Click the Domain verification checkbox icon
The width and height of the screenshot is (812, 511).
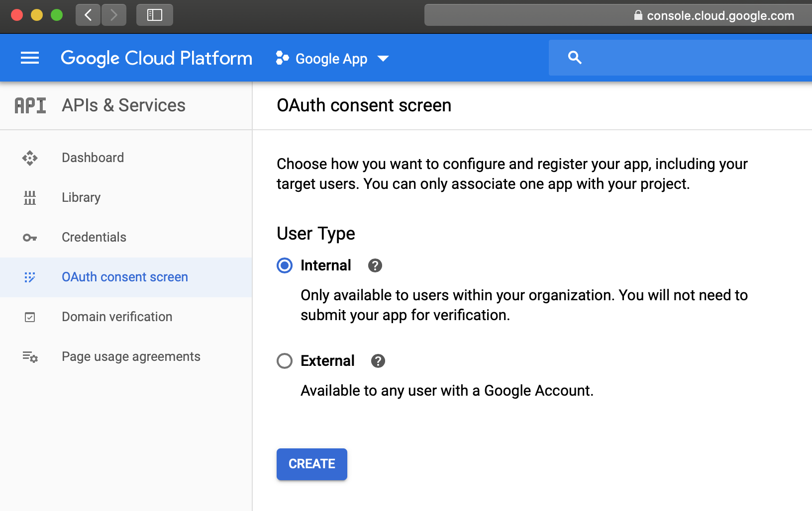pyautogui.click(x=30, y=317)
